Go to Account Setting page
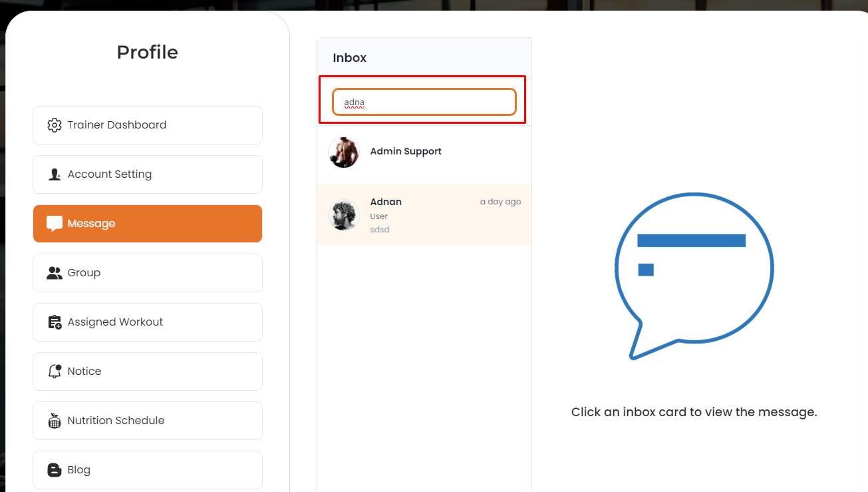This screenshot has height=492, width=868. pos(147,174)
